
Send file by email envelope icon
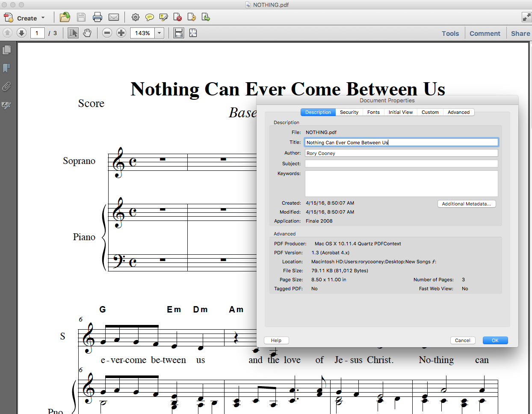(114, 17)
